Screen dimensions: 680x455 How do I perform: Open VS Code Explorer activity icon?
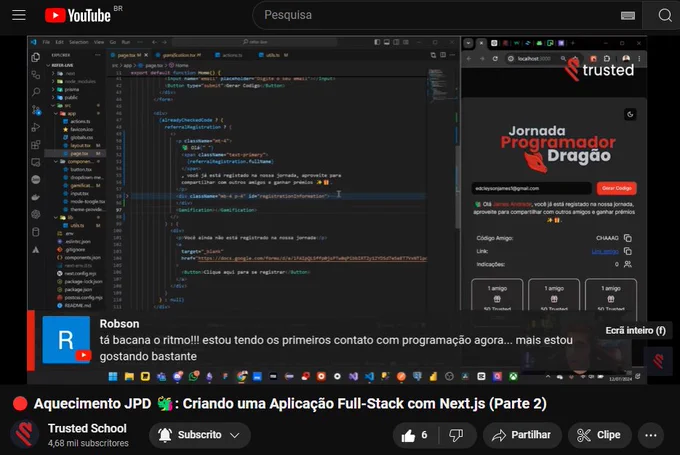click(36, 58)
